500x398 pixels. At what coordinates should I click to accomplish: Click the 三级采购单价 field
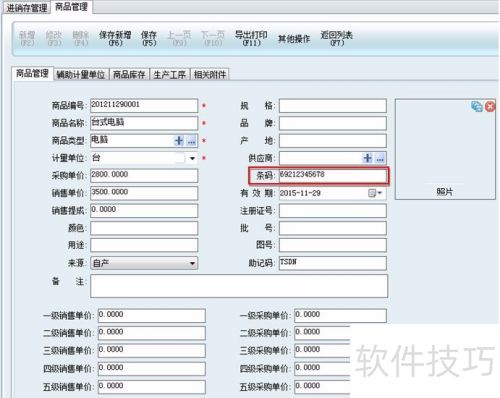coord(322,351)
